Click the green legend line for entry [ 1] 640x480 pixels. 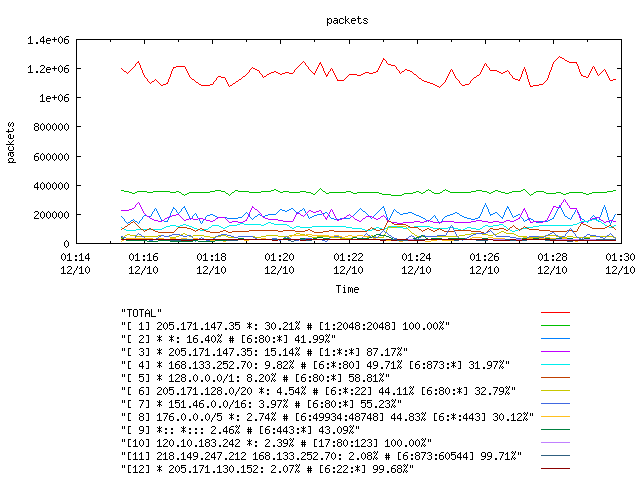coord(556,326)
